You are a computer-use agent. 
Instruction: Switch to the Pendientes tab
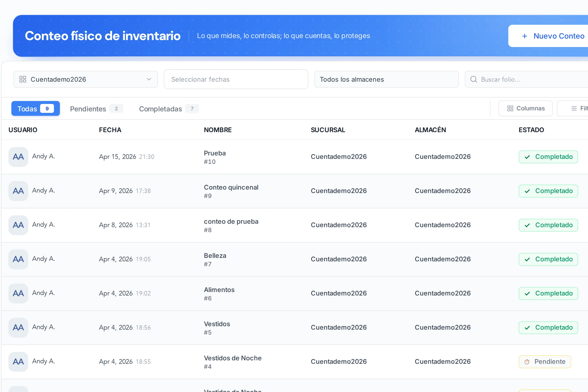(x=96, y=109)
